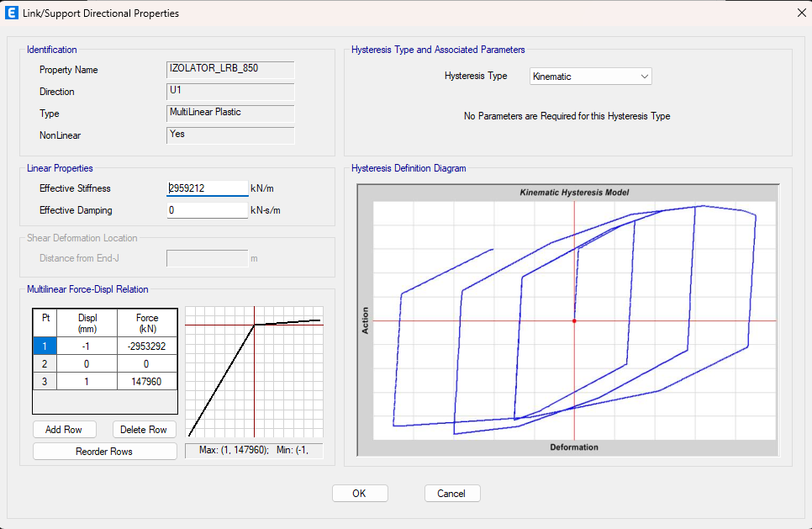Open the Hysteresis Type dropdown
This screenshot has height=529, width=812.
click(x=590, y=77)
